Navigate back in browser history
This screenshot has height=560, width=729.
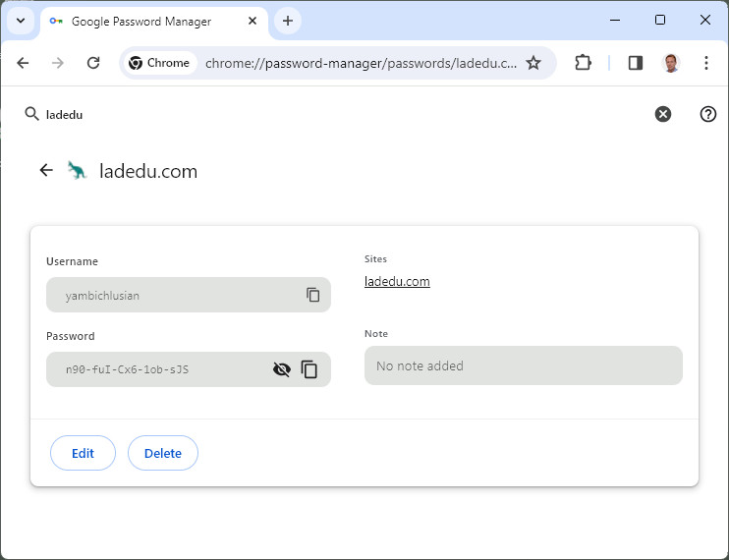point(23,63)
